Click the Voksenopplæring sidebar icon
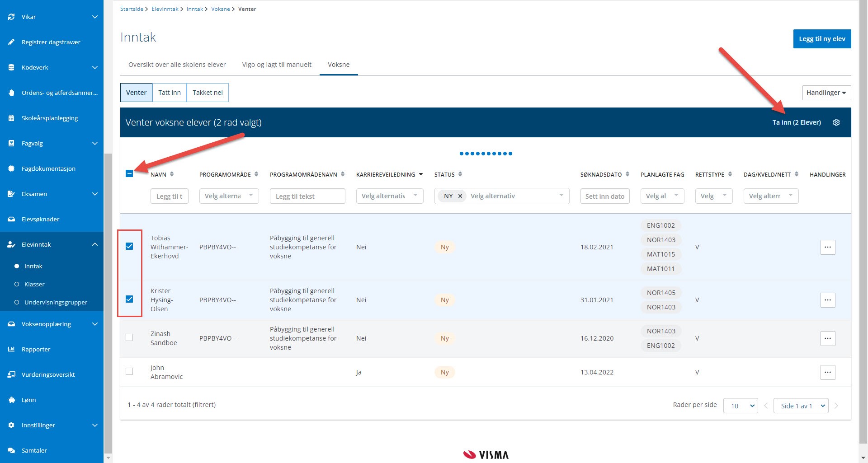The height and width of the screenshot is (463, 868). coord(11,324)
